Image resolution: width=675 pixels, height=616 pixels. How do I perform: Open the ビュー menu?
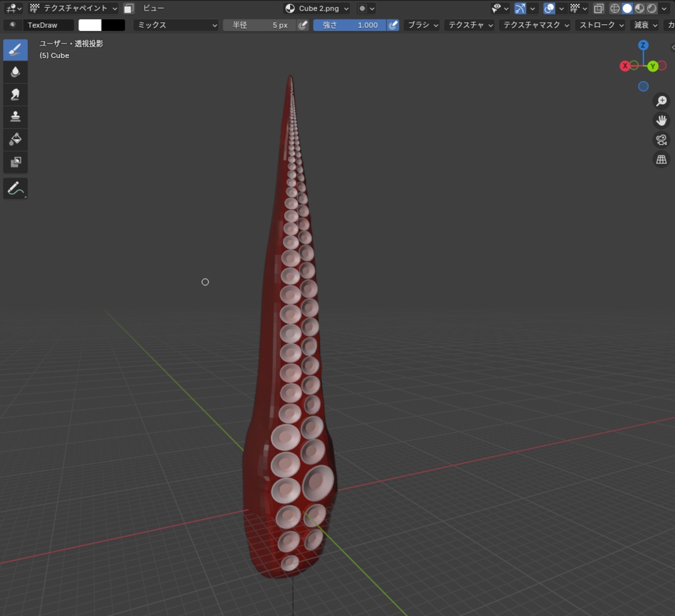(x=153, y=8)
